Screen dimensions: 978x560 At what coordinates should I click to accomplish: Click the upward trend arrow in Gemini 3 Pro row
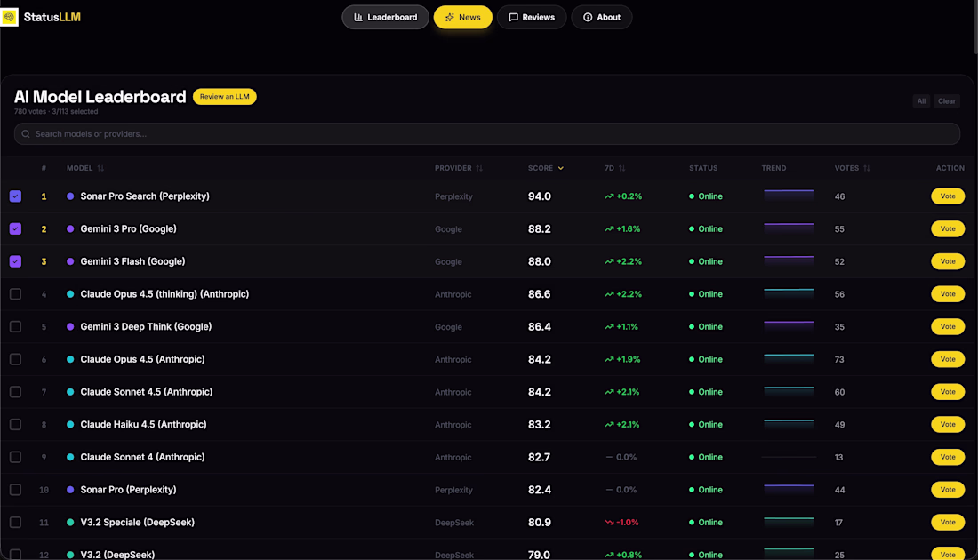(609, 228)
